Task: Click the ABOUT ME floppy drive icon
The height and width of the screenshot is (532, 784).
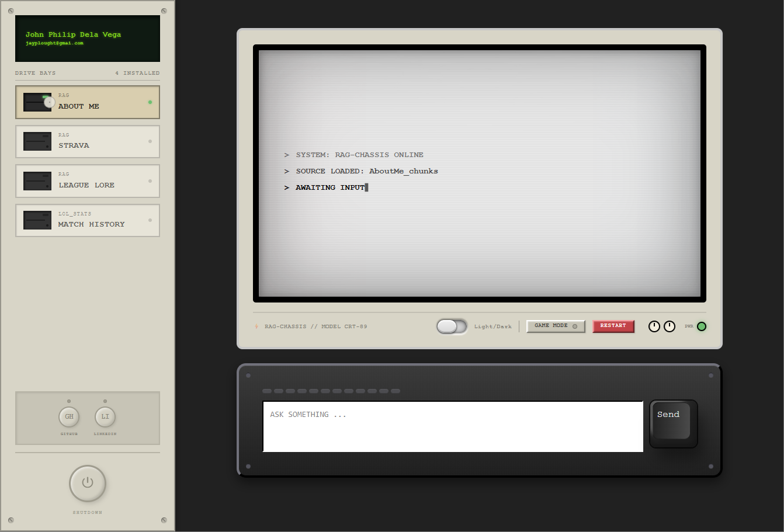Action: pos(38,102)
